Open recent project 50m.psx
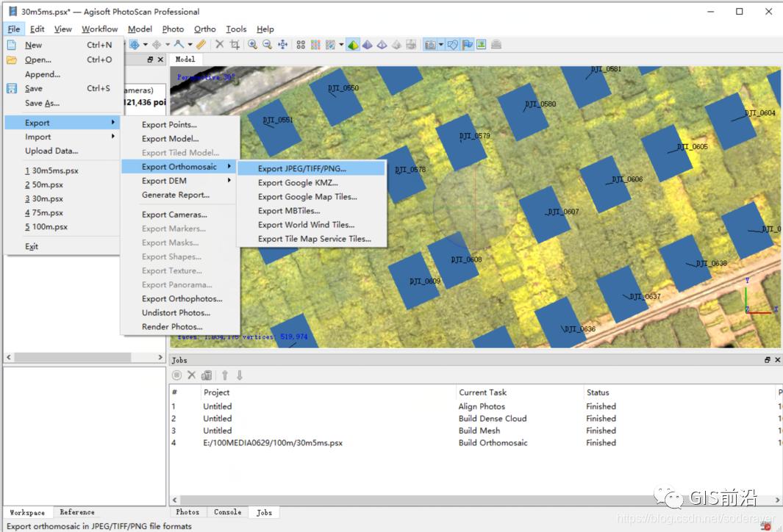The width and height of the screenshot is (783, 532). pyautogui.click(x=46, y=184)
